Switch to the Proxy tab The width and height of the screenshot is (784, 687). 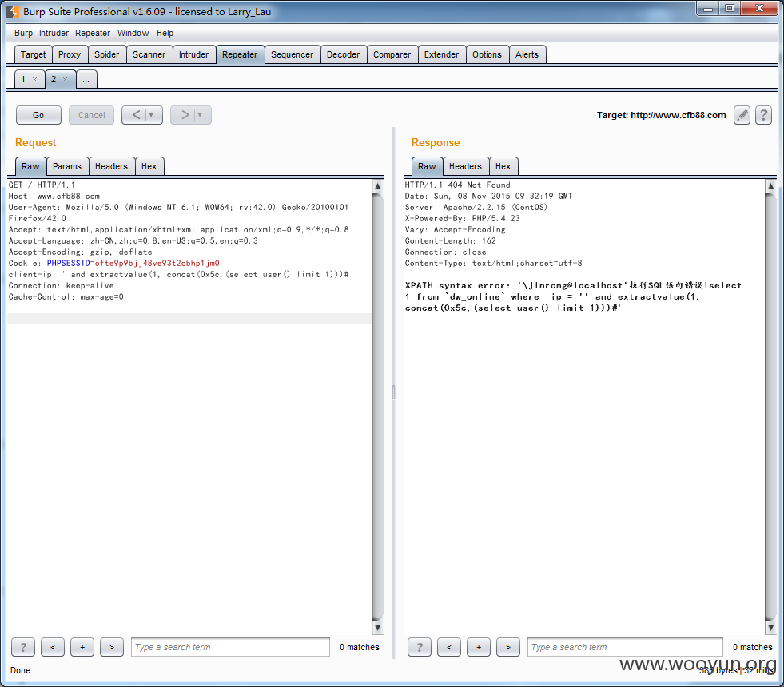click(x=70, y=54)
